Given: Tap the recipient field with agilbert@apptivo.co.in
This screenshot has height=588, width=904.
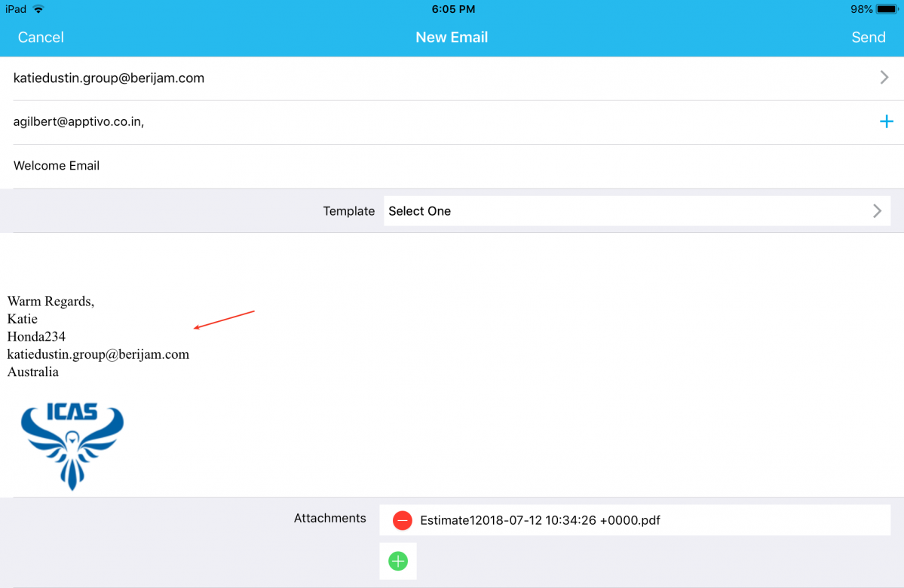Looking at the screenshot, I should tap(79, 121).
